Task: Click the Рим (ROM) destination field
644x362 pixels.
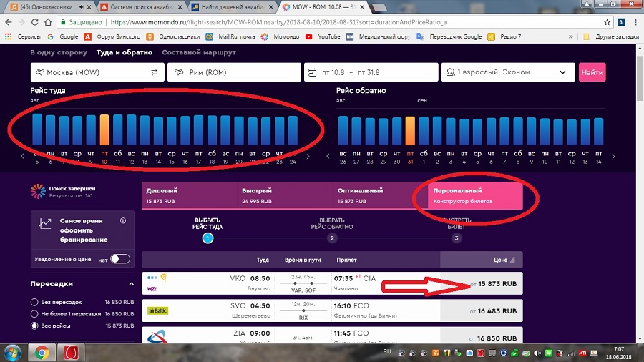Action: tap(234, 72)
